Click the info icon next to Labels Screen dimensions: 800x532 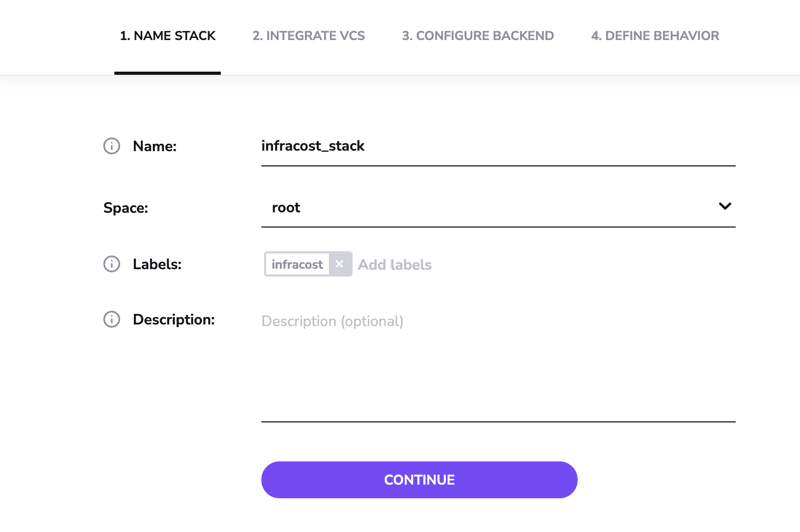pyautogui.click(x=111, y=264)
